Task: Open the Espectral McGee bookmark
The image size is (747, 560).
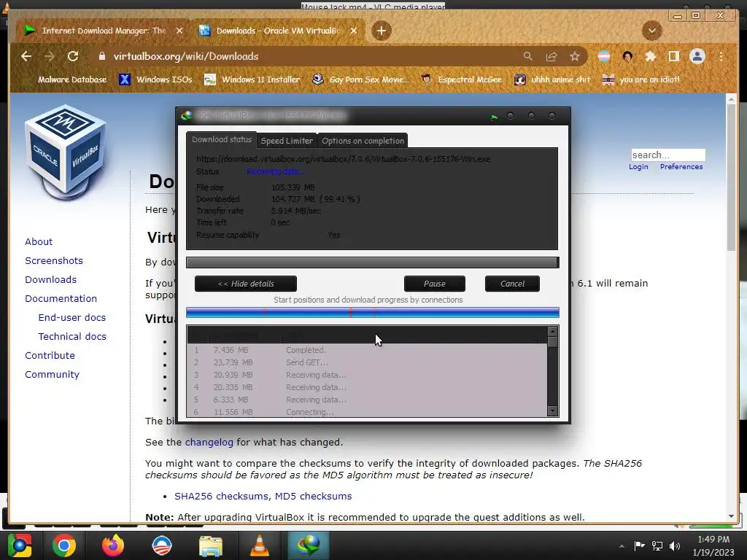Action: (x=462, y=79)
